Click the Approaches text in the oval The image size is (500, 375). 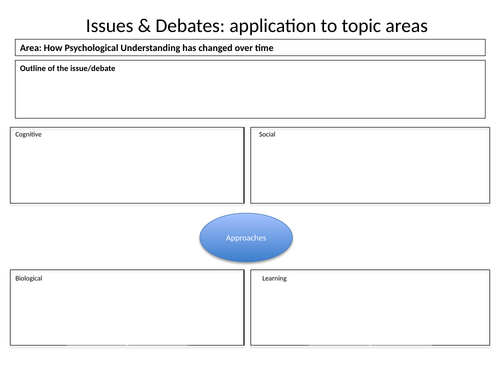[x=246, y=238]
